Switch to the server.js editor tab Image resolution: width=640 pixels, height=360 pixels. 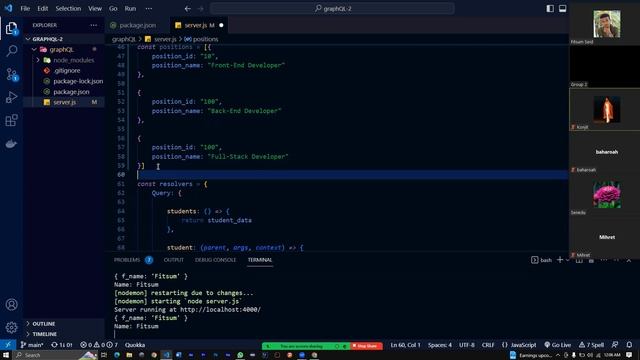pyautogui.click(x=199, y=25)
